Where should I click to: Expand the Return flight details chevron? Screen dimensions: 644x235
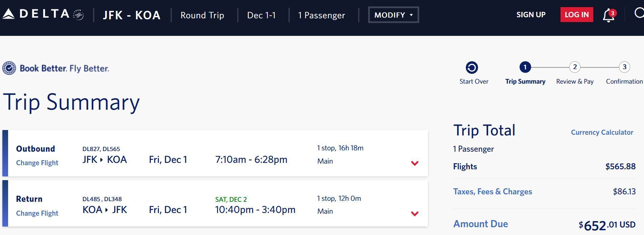(x=414, y=214)
